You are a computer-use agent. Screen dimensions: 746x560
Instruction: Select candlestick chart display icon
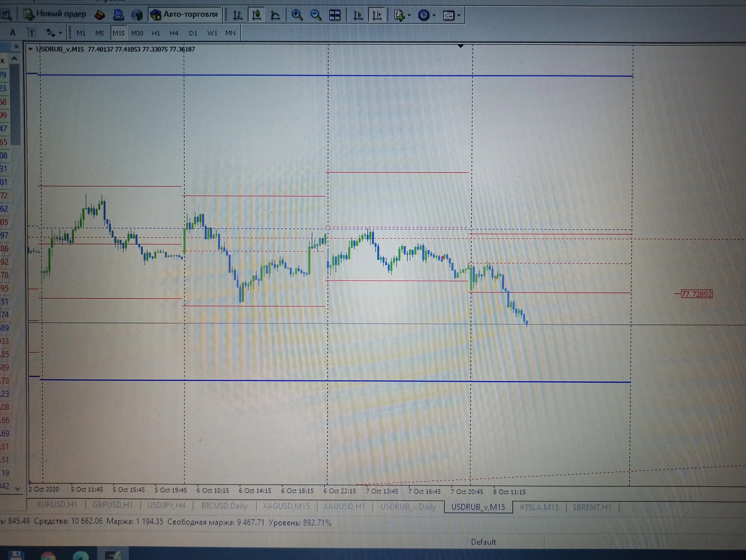click(x=256, y=15)
